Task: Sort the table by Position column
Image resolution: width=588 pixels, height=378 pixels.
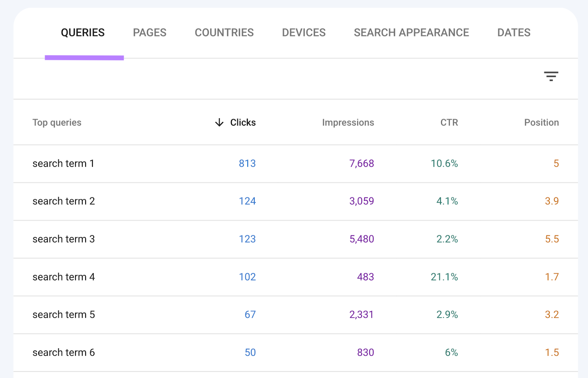Action: (541, 123)
